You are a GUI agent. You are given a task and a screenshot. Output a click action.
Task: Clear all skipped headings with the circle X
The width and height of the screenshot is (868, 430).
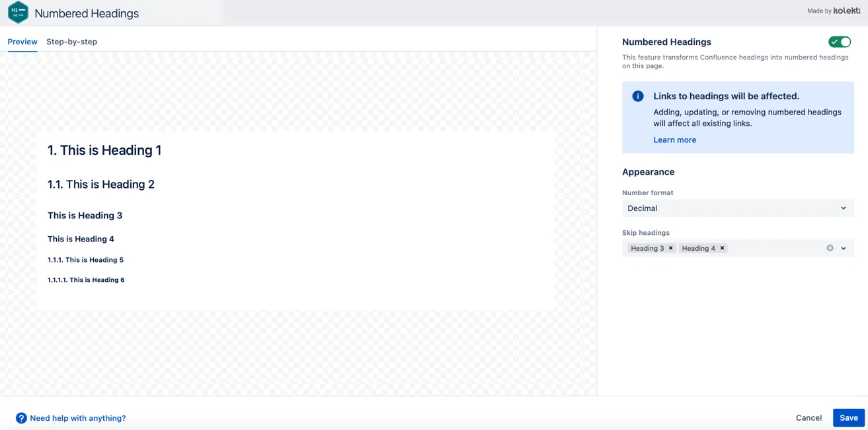(830, 248)
